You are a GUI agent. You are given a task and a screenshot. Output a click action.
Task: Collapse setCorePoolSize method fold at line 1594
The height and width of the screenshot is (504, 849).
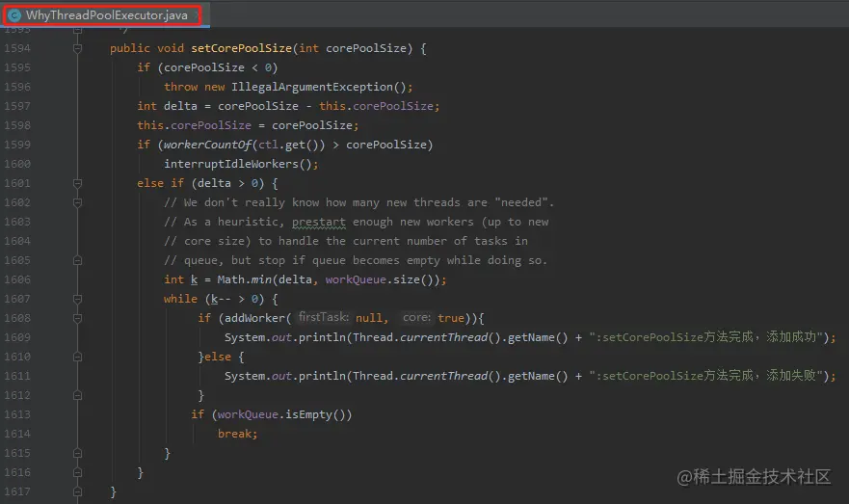click(77, 48)
